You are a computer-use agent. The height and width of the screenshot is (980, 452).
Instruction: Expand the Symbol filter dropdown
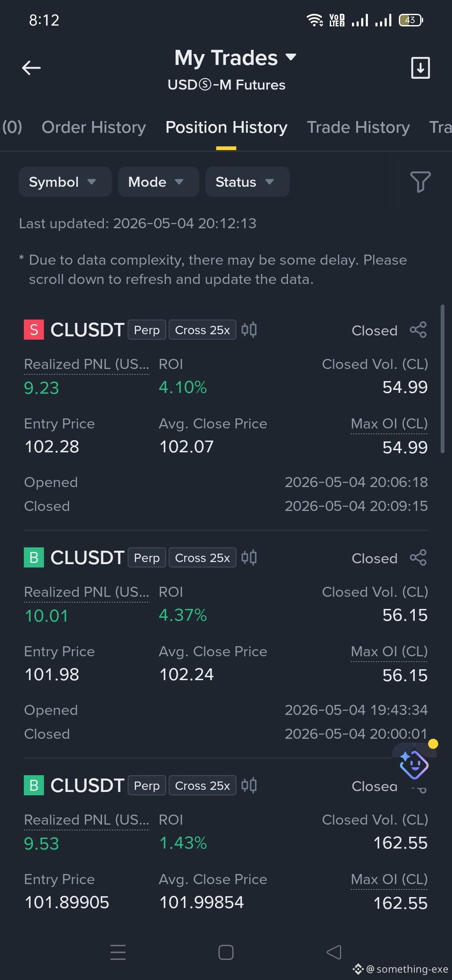65,182
